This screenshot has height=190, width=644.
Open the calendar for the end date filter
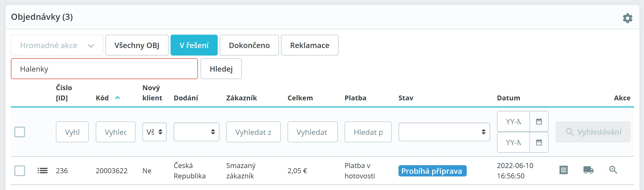[x=539, y=142]
